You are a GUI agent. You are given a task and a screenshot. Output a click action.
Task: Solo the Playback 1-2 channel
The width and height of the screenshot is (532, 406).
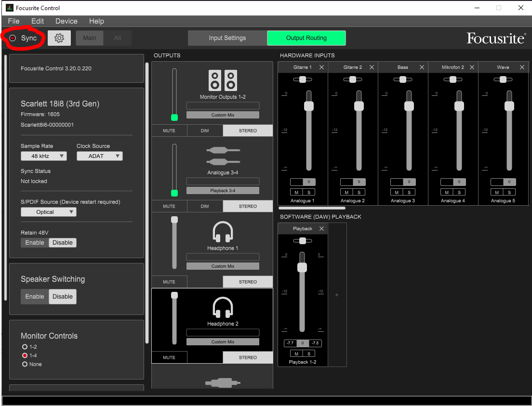click(309, 354)
